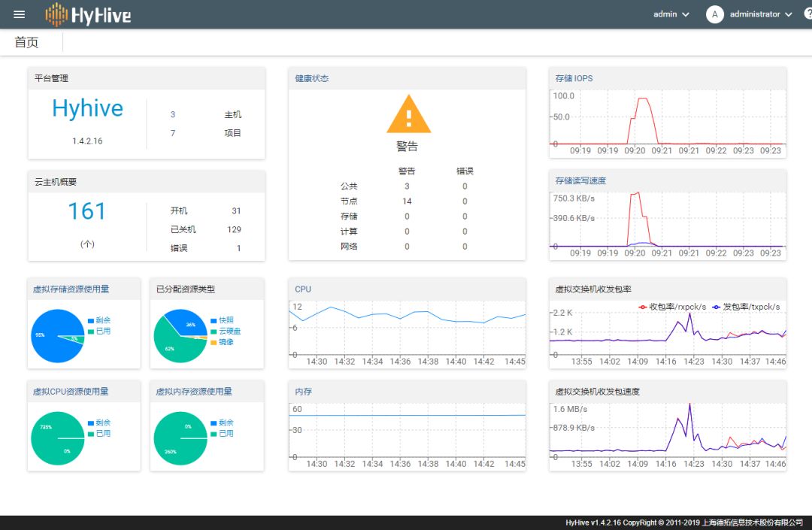Toggle 剩余 legend in 虚拟CPU资源使用量
The width and height of the screenshot is (812, 530).
[99, 422]
